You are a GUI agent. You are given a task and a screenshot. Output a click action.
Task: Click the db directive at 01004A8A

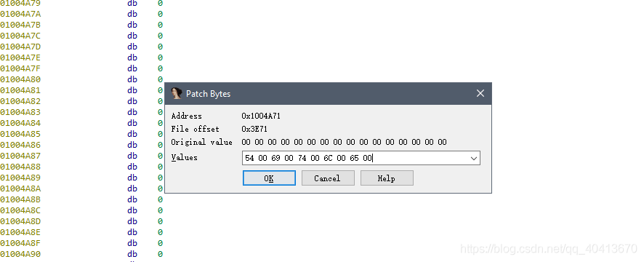click(x=132, y=188)
